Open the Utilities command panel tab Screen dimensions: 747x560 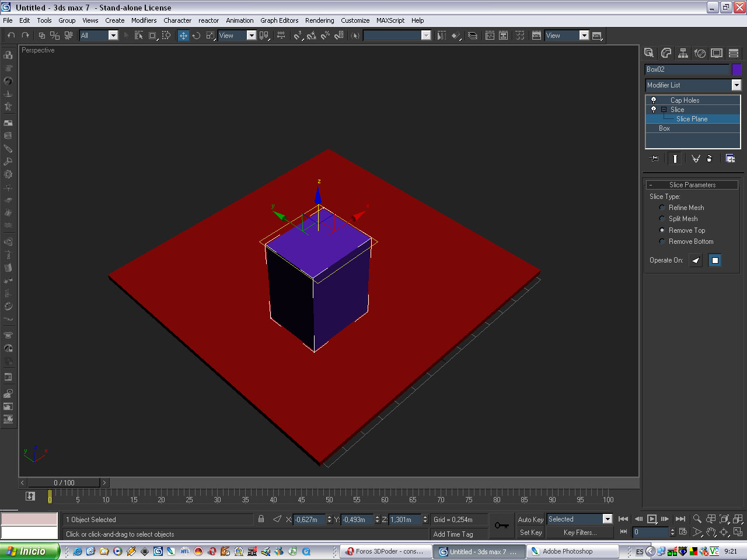click(734, 53)
